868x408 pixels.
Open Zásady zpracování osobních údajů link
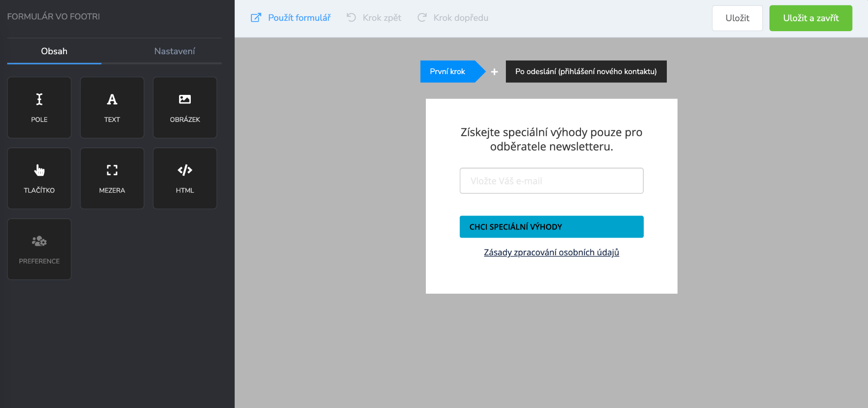552,253
